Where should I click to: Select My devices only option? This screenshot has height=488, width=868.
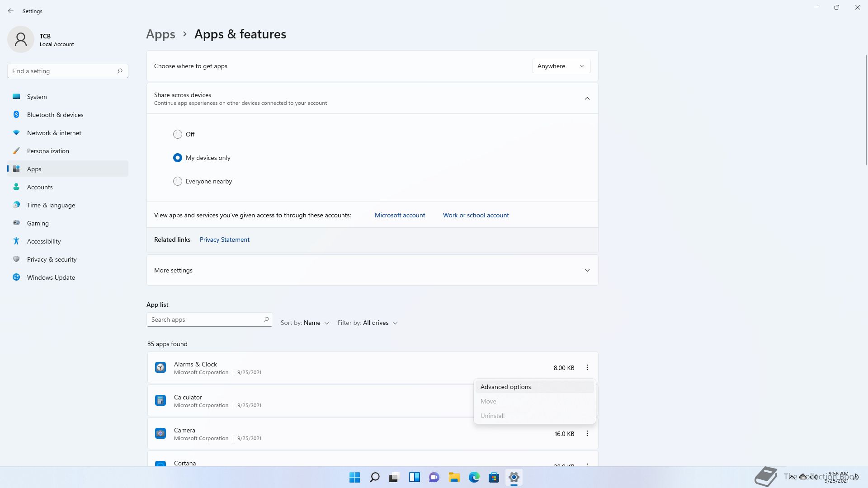[x=178, y=158]
